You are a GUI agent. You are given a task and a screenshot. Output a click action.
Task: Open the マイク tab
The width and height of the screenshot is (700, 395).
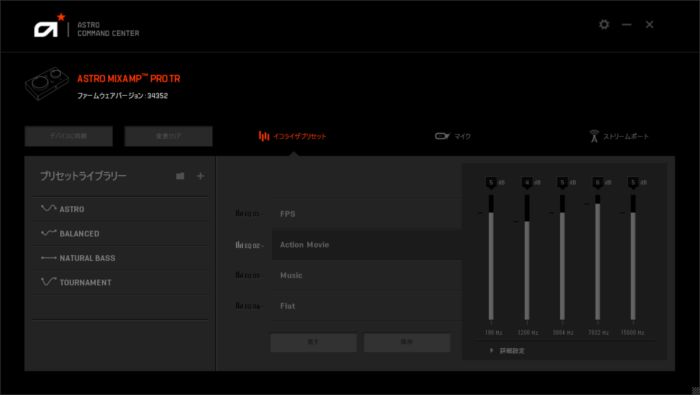click(x=453, y=136)
